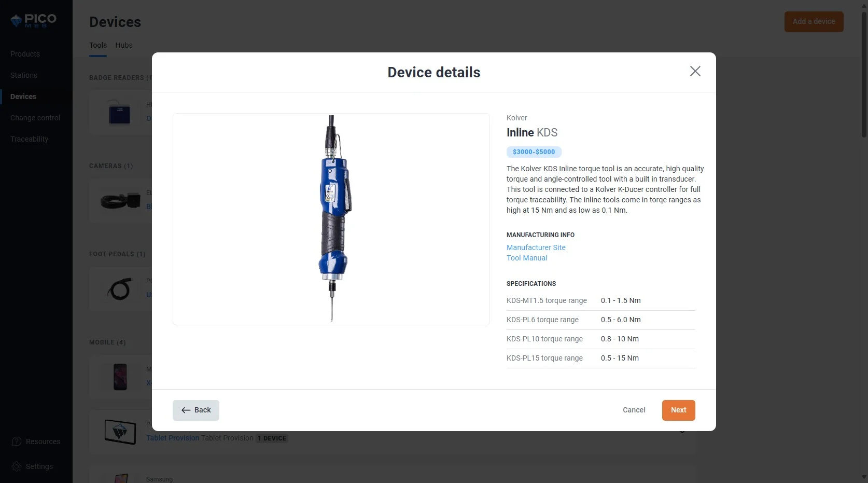Click the Kolver Inline KDS tool image
This screenshot has height=483, width=868.
point(331,219)
